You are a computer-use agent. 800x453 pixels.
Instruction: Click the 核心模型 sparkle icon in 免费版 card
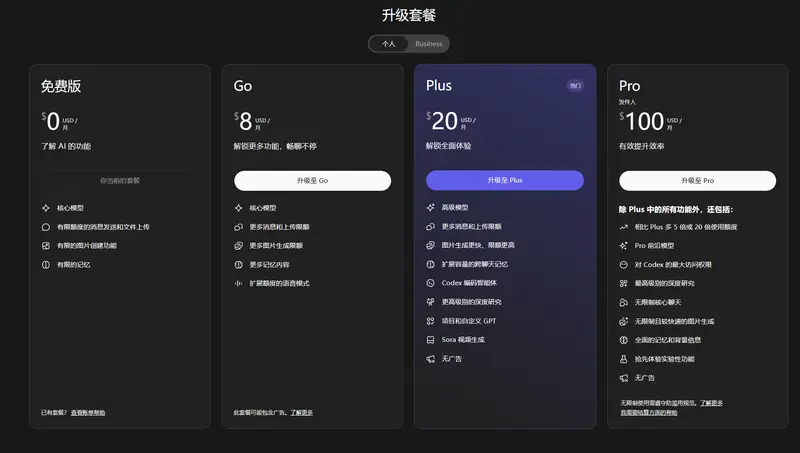pyautogui.click(x=46, y=208)
